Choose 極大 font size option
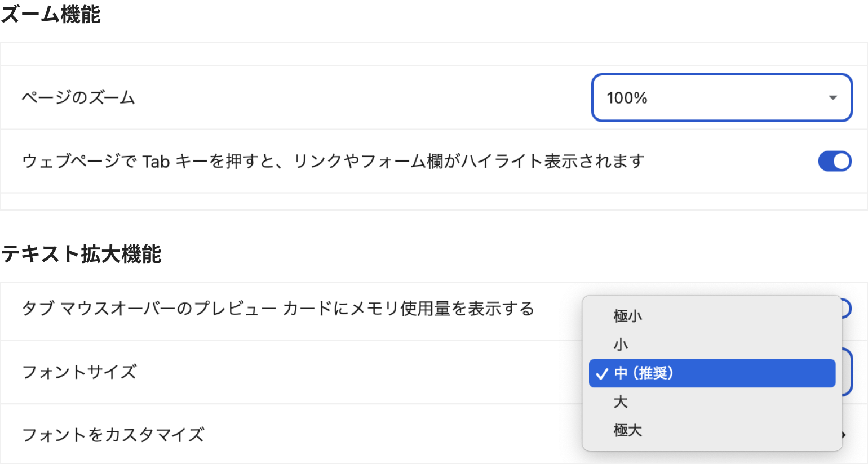Screen dimensions: 868x464 point(628,431)
